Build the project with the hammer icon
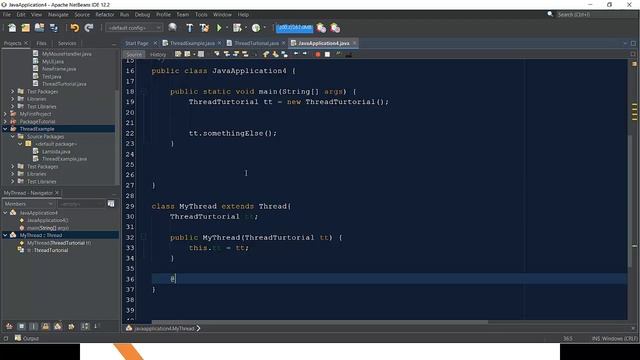Image resolution: width=640 pixels, height=360 pixels. [x=190, y=28]
